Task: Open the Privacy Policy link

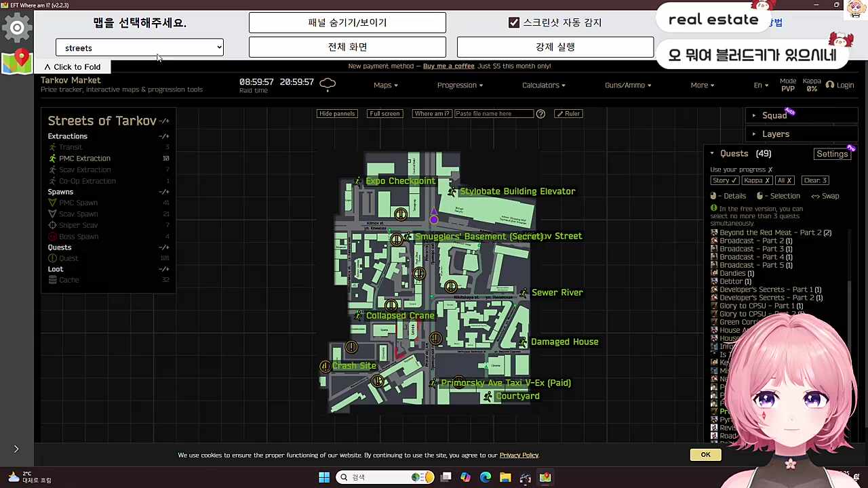Action: [x=519, y=455]
